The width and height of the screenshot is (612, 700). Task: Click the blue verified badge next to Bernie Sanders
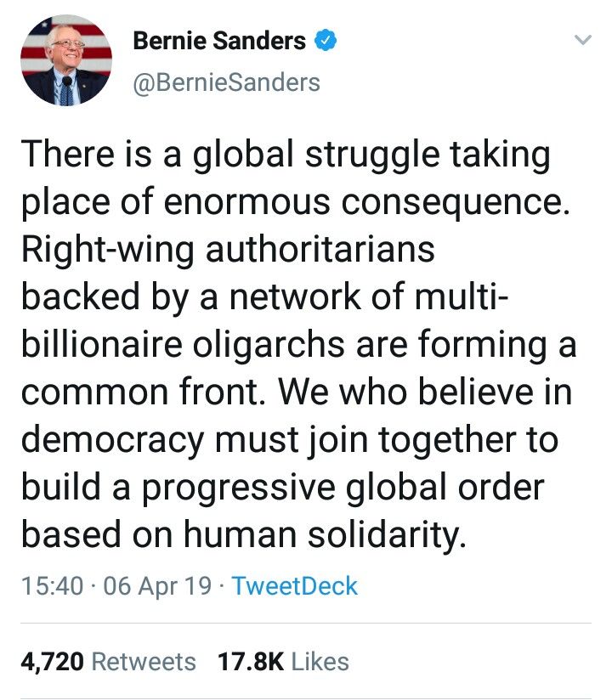pyautogui.click(x=325, y=40)
